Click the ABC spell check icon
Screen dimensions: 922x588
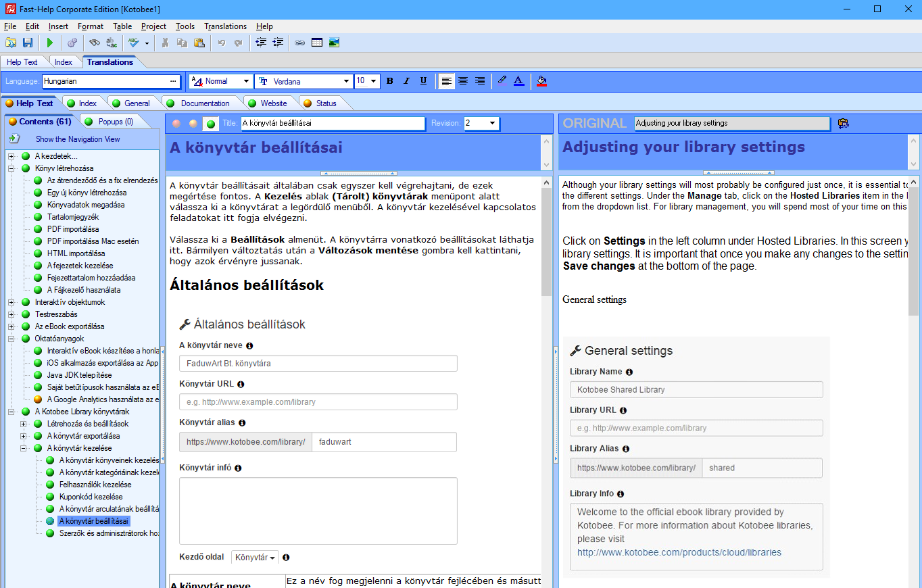tap(134, 43)
